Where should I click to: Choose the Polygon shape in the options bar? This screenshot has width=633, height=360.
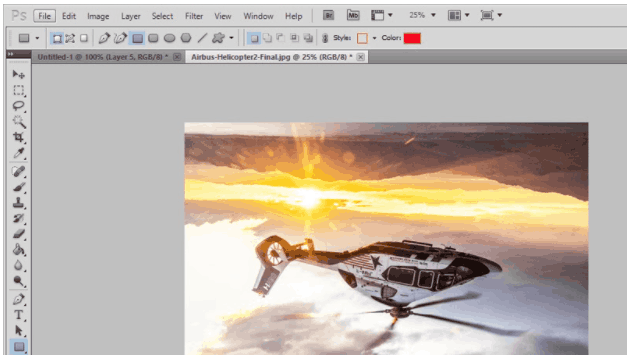(186, 38)
